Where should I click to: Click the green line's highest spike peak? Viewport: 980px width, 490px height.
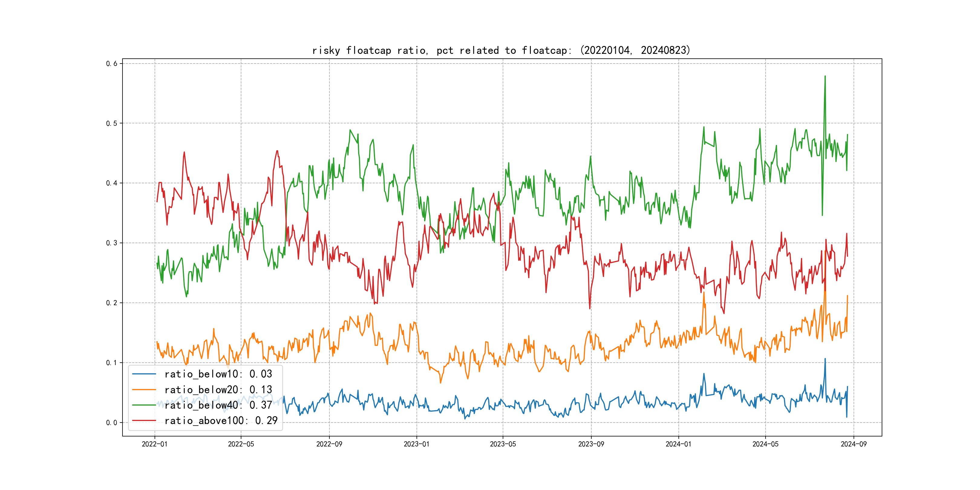825,77
